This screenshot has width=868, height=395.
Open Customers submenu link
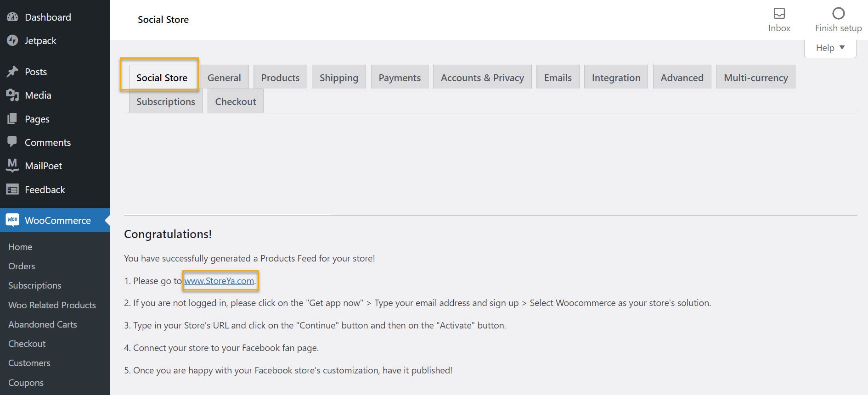pos(29,363)
